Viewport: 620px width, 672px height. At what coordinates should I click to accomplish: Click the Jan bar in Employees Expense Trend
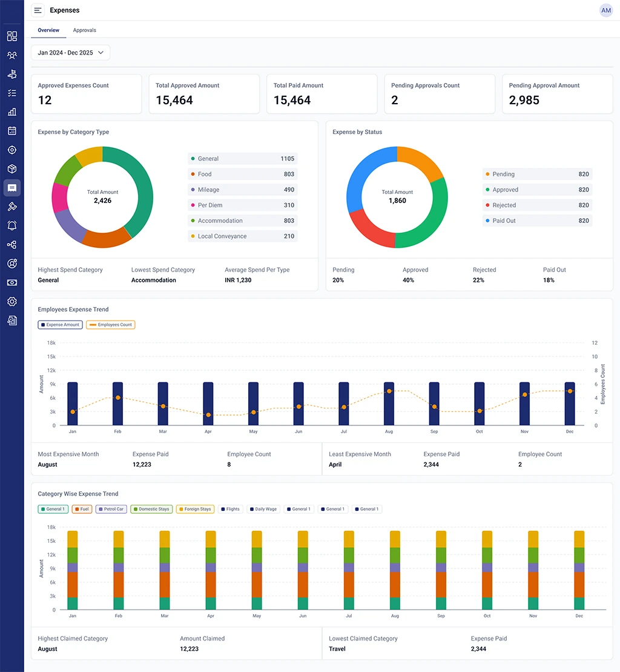pyautogui.click(x=73, y=404)
